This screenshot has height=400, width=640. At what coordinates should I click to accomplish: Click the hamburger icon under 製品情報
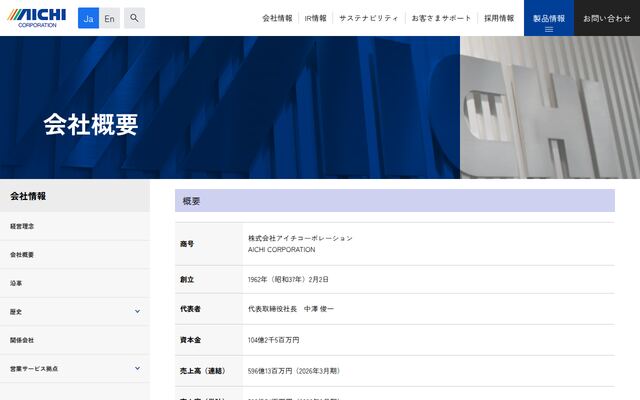click(549, 29)
